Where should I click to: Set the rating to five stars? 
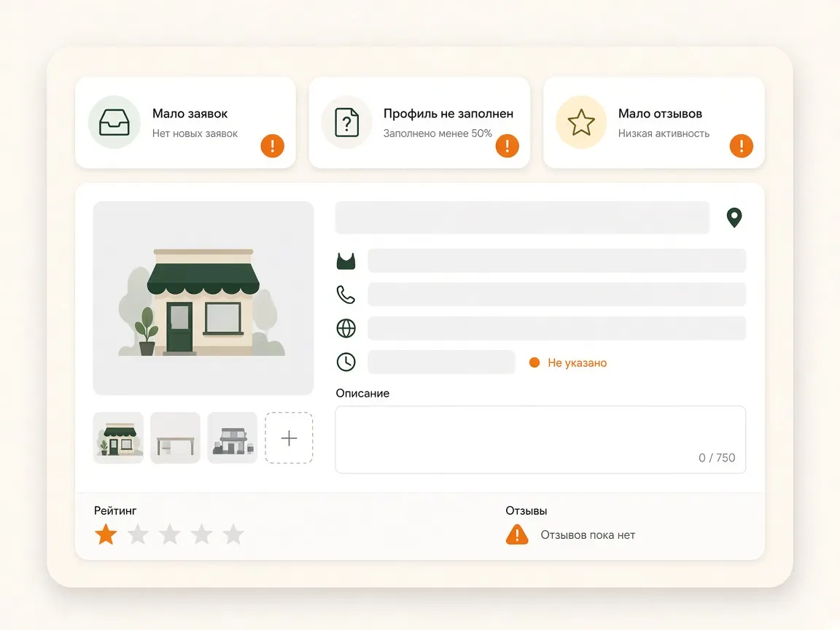pyautogui.click(x=233, y=534)
